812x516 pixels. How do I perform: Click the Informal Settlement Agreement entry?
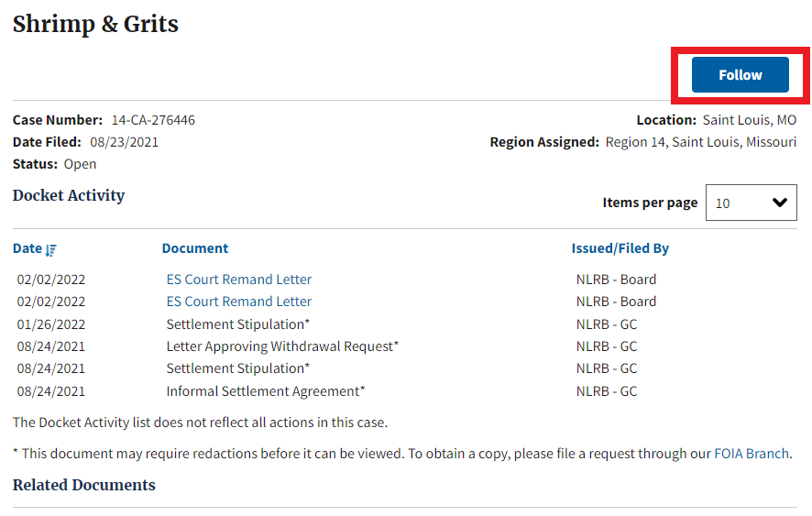[266, 391]
